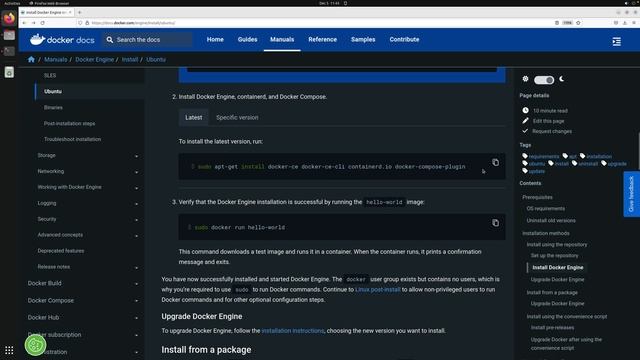Click the search magnifier icon
This screenshot has width=640, height=360.
pyautogui.click(x=110, y=40)
